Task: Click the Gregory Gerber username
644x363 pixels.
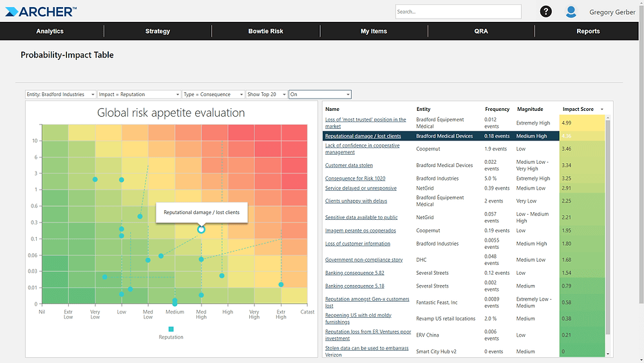Action: [x=612, y=12]
